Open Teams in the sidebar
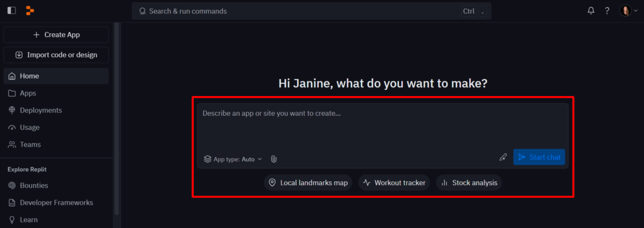Viewport: 644px width, 228px height. [x=30, y=145]
